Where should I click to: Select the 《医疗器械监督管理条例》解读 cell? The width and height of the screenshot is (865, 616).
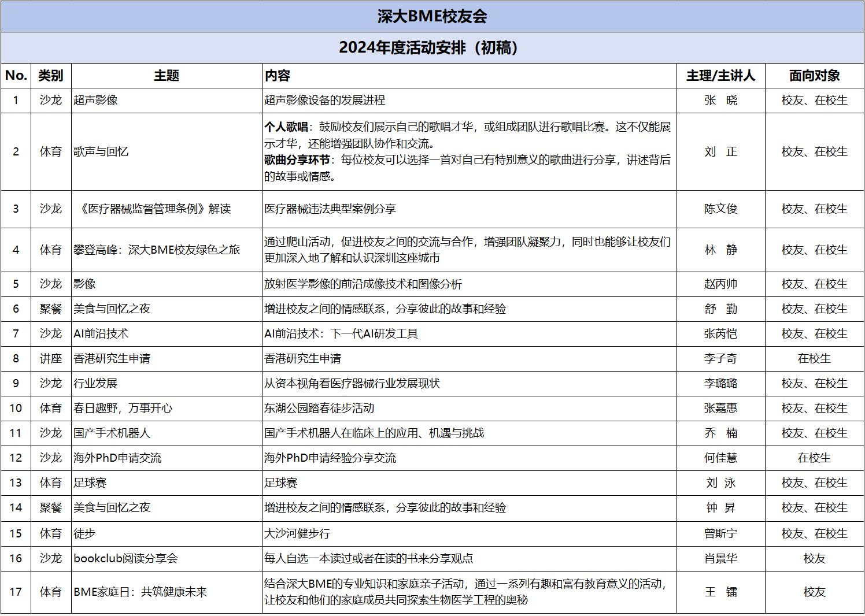167,209
